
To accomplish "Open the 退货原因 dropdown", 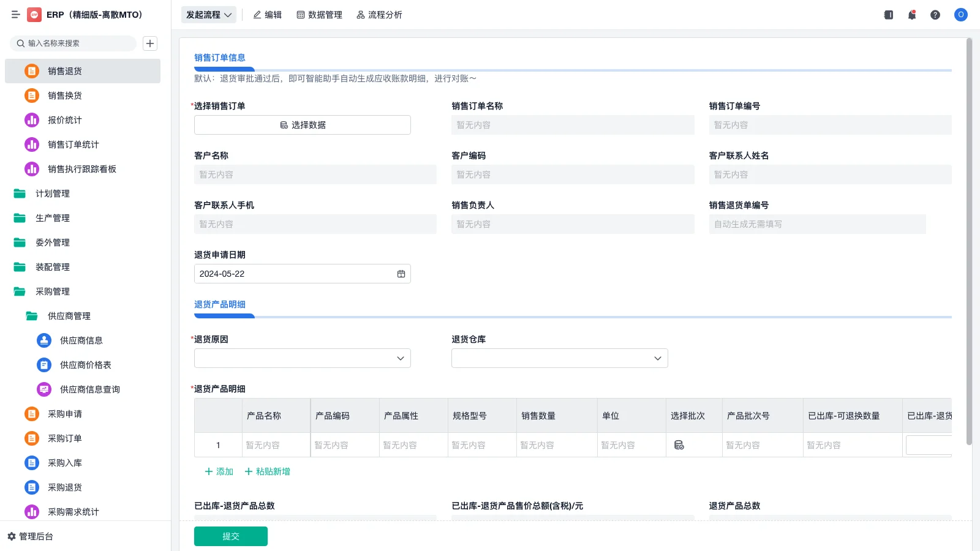I will pos(302,358).
